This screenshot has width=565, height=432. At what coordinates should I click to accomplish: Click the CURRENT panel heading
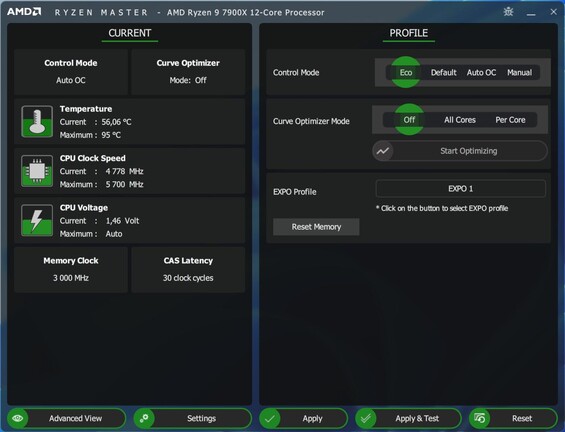click(130, 33)
